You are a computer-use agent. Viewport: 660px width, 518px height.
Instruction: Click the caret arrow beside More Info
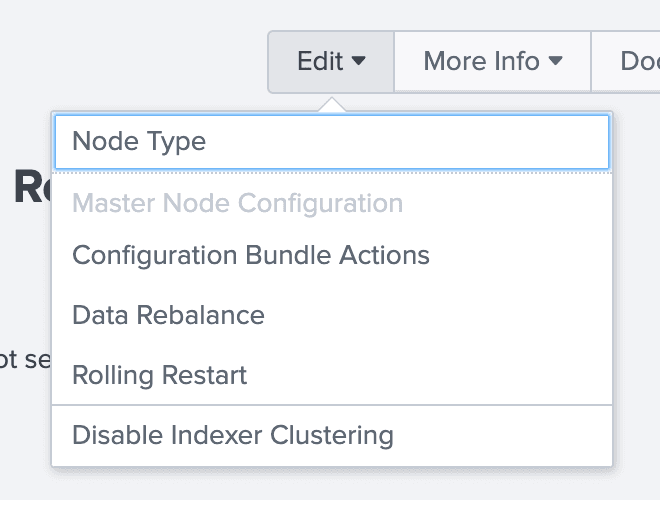coord(556,61)
